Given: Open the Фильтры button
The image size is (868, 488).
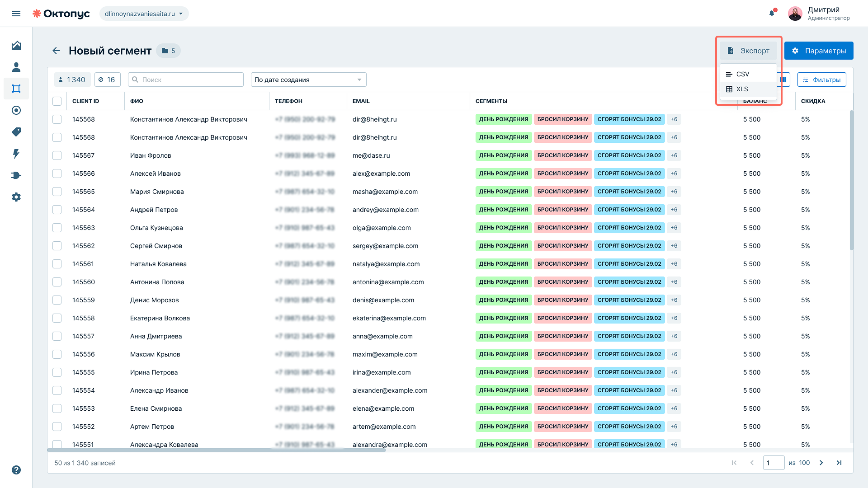Looking at the screenshot, I should tap(821, 80).
